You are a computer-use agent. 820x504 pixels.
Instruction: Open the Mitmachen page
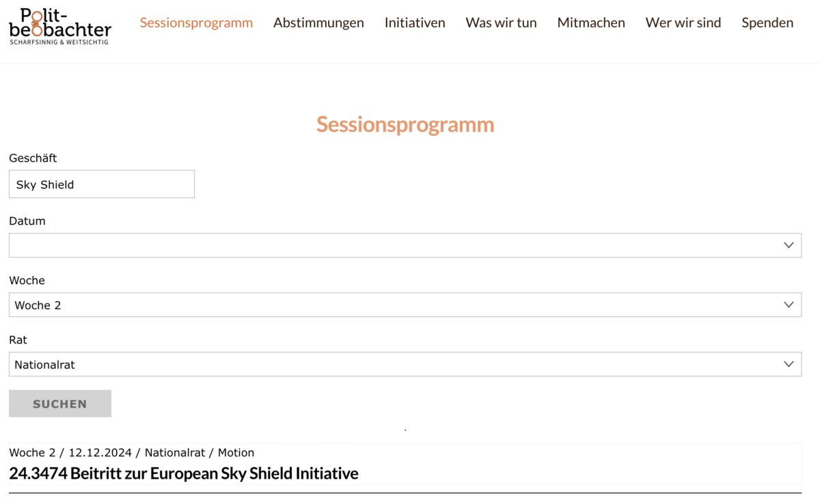click(x=591, y=23)
